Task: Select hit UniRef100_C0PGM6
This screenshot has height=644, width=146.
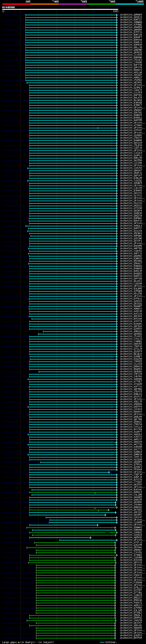Action: [131, 63]
